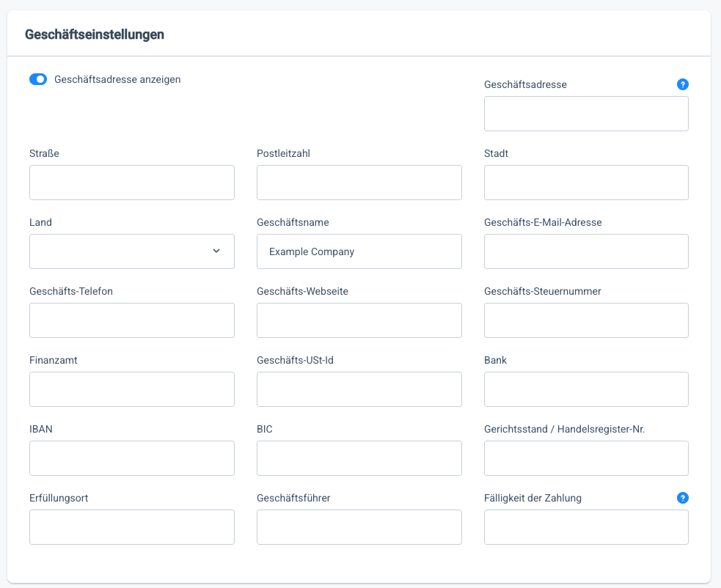721x588 pixels.
Task: Focus the BIC input field
Action: coord(359,458)
